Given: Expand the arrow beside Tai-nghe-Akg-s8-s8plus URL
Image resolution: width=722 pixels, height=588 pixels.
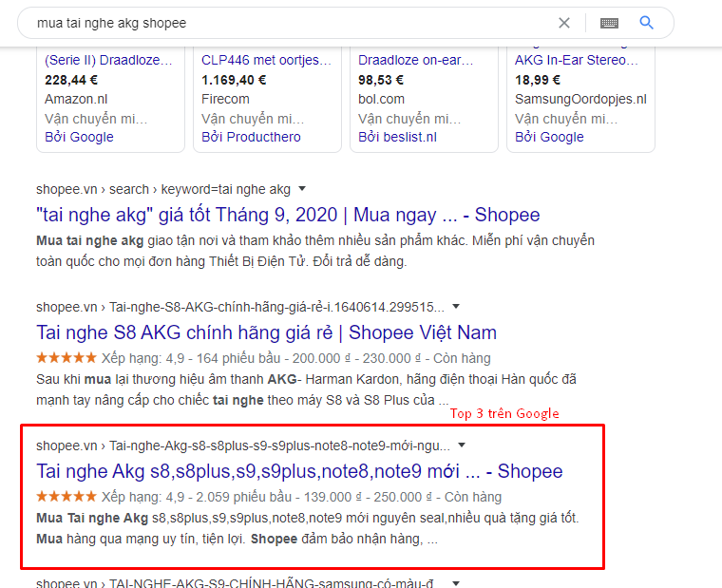Looking at the screenshot, I should coord(462,445).
